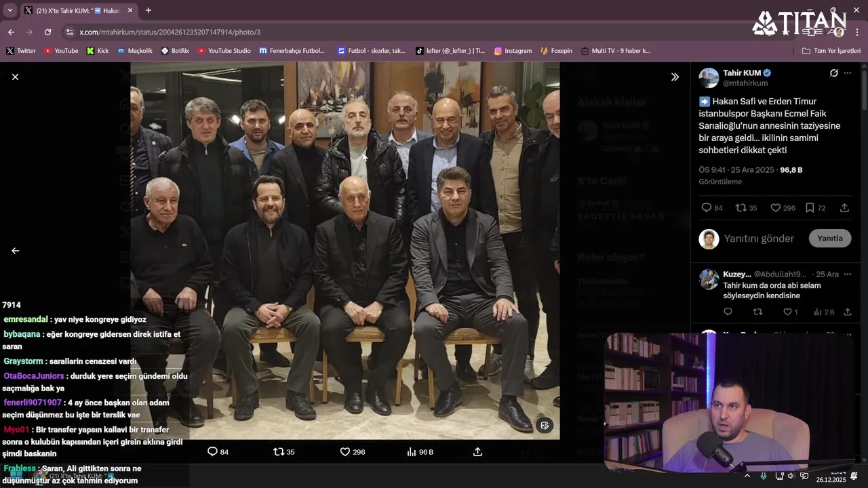This screenshot has width=868, height=488.
Task: Collapse the tweet sidebar with double chevron
Action: 675,77
